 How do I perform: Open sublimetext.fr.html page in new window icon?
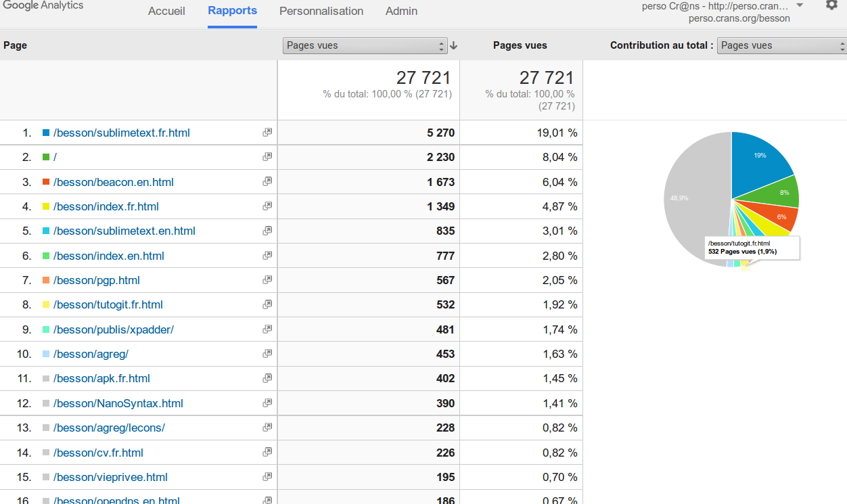click(x=267, y=133)
